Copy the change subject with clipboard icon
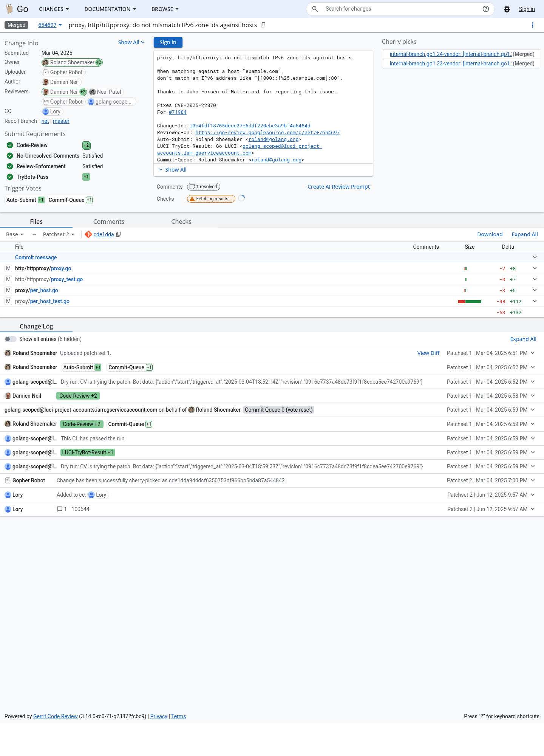544x756 pixels. (x=263, y=25)
